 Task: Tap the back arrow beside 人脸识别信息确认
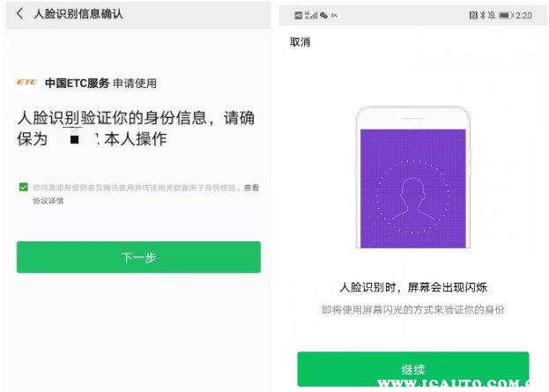20,13
